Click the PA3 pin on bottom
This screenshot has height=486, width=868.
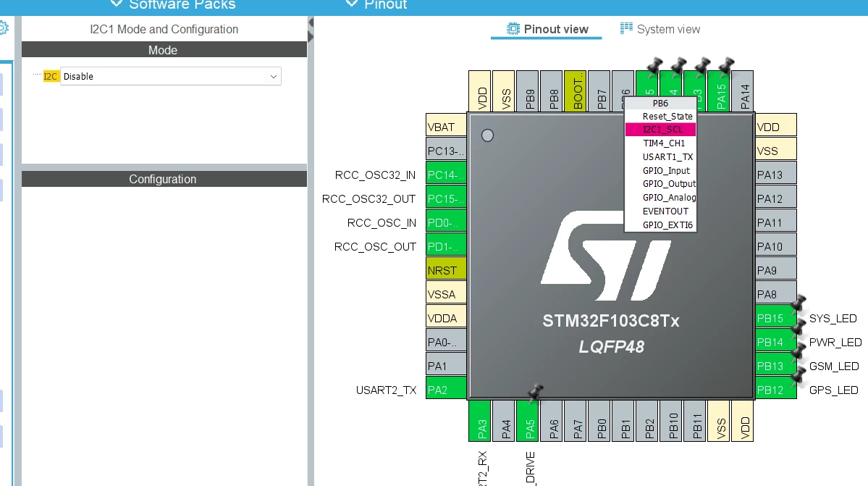(x=480, y=421)
